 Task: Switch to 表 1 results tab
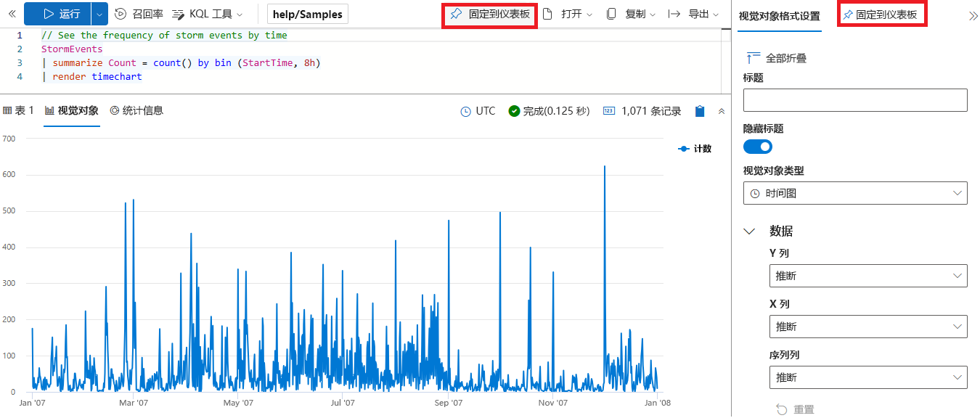(x=19, y=110)
